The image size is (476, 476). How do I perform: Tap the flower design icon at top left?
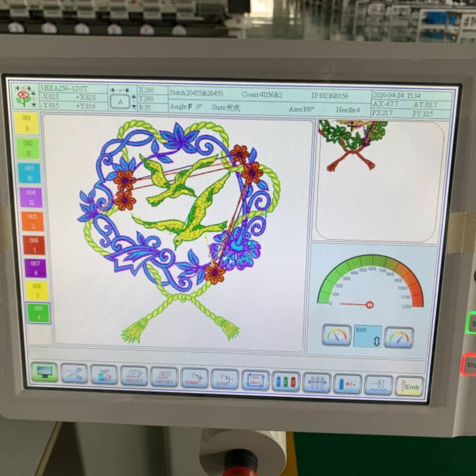point(25,97)
